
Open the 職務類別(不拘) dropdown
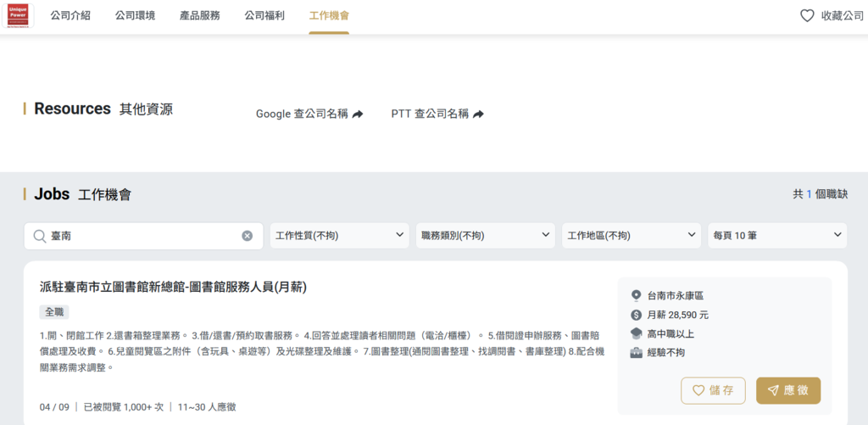tap(486, 236)
